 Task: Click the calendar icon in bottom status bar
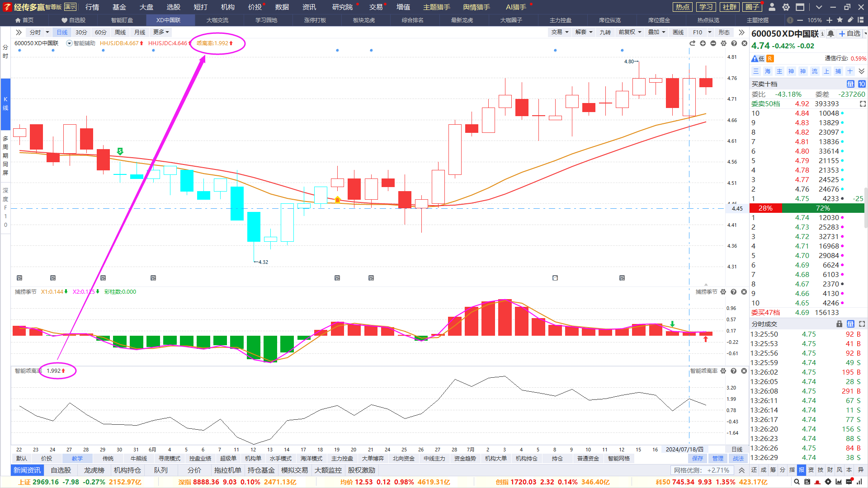pyautogui.click(x=807, y=482)
